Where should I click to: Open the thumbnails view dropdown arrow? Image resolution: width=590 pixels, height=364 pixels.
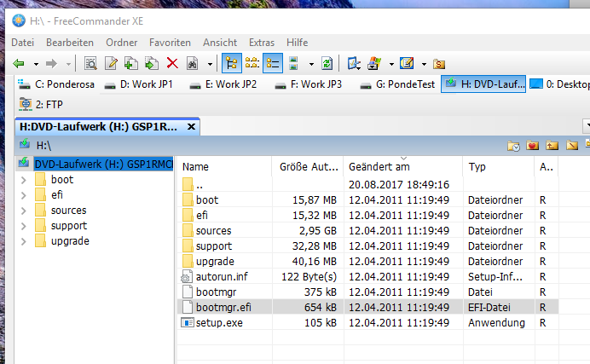pyautogui.click(x=311, y=64)
